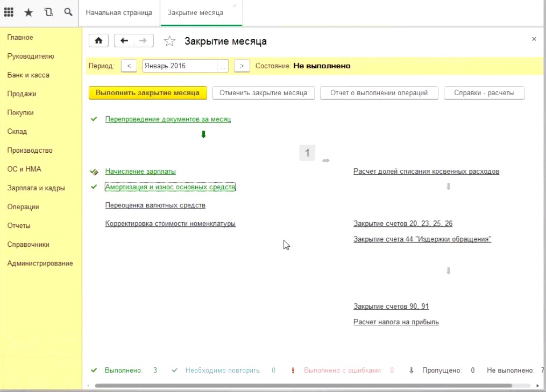Close the Закрытие месяца tab
The width and height of the screenshot is (546, 392).
coord(235,5)
